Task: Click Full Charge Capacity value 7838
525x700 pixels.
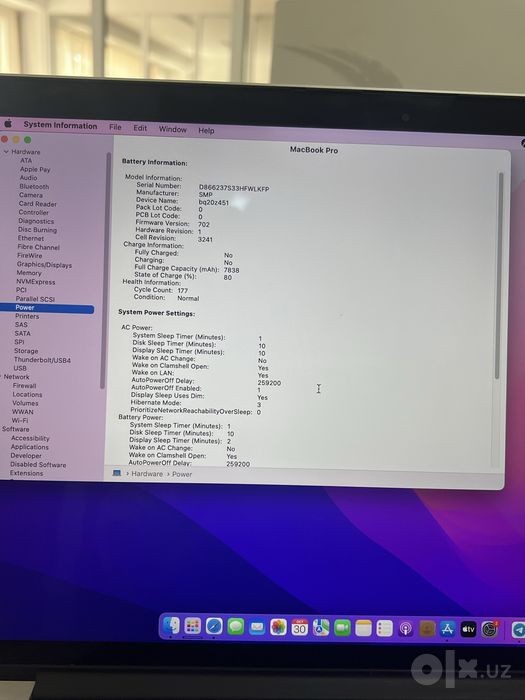Action: 231,270
